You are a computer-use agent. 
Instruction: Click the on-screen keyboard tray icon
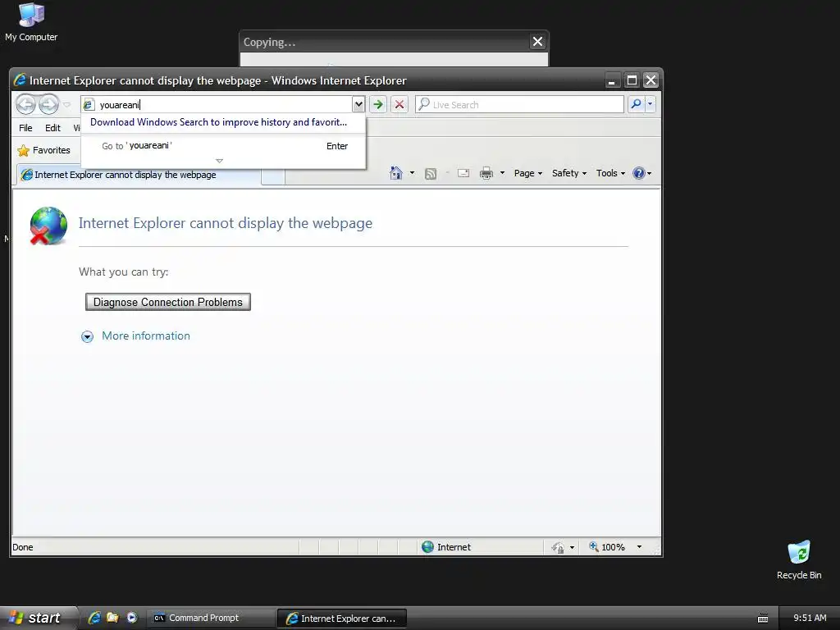coord(763,619)
